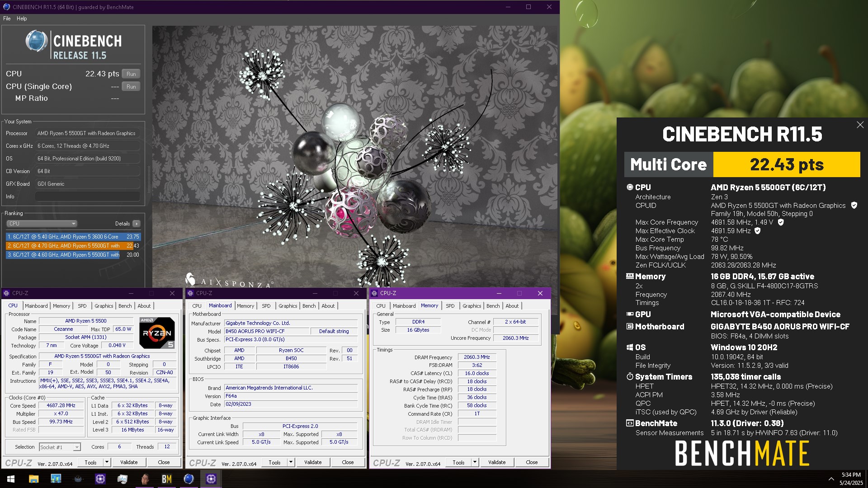Expand Tools dropdown arrow in Mainboard CPU-Z
868x488 pixels.
click(x=291, y=462)
